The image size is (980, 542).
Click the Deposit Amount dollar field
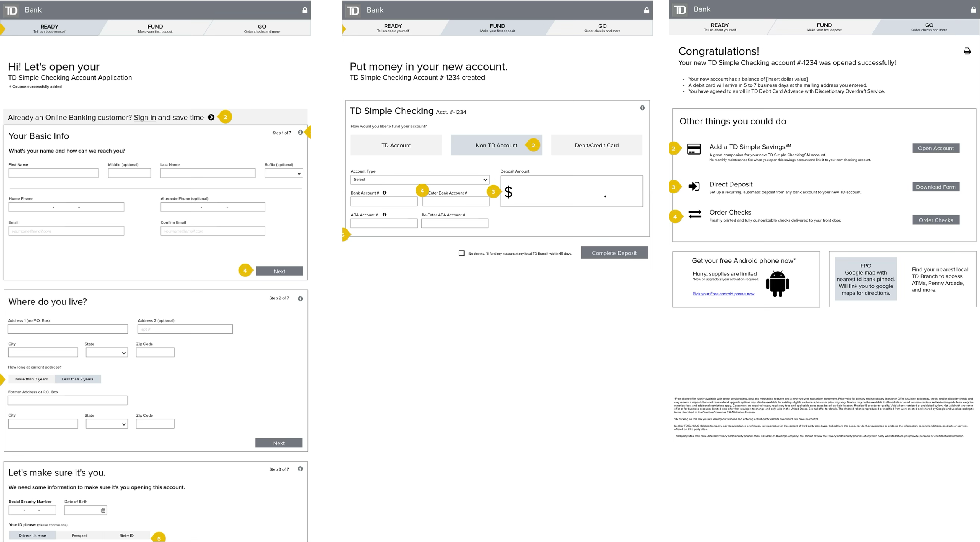[572, 191]
